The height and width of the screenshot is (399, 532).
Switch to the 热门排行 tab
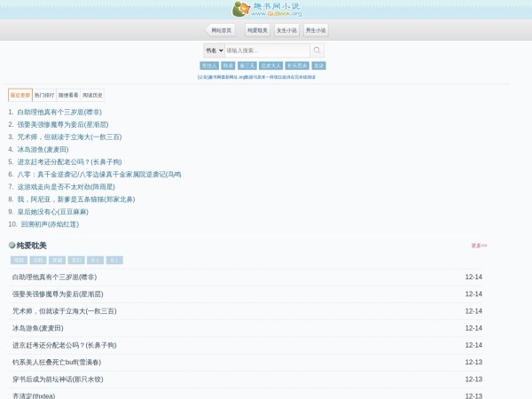tap(44, 95)
